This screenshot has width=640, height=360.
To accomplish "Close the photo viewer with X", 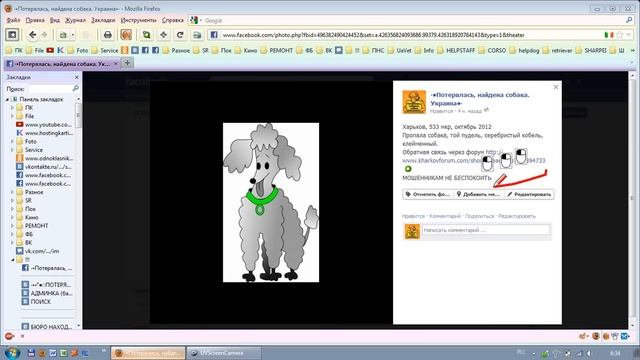I will [x=556, y=87].
